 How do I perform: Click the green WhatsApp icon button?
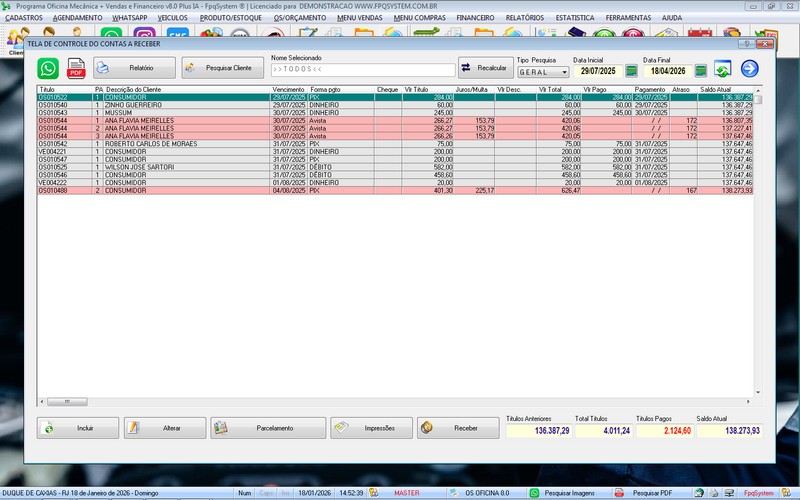click(x=48, y=68)
